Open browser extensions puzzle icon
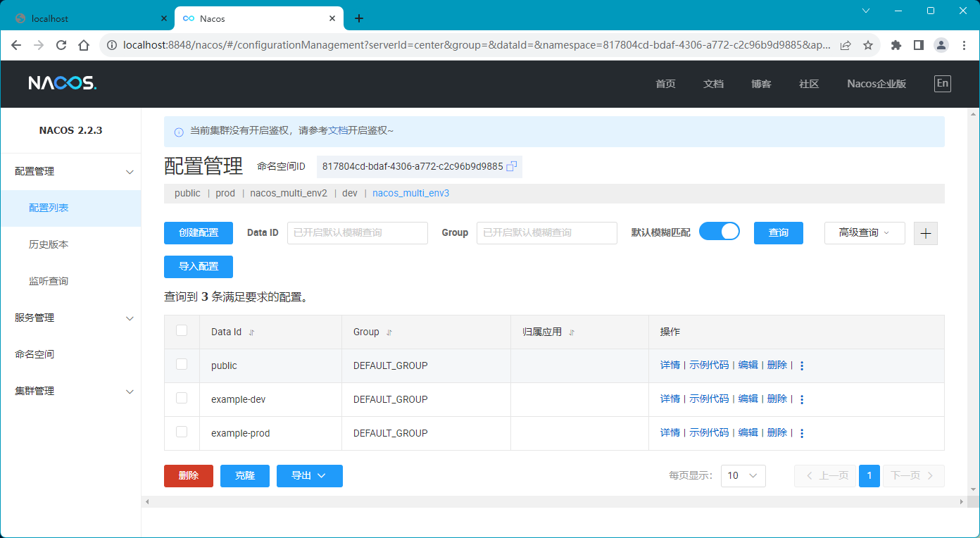980x538 pixels. (896, 45)
